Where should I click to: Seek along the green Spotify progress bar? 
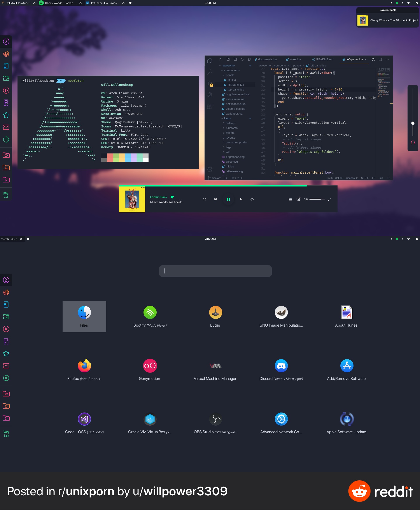pos(228,186)
